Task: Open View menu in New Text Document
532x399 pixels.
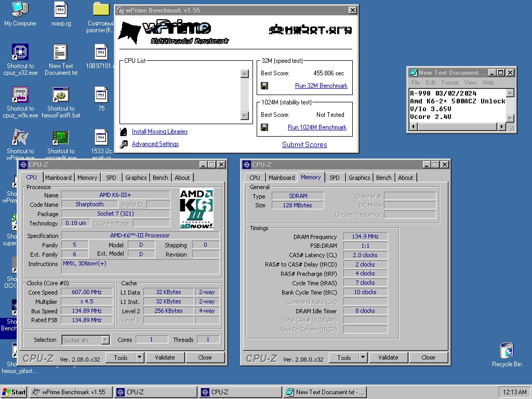Action: (x=470, y=83)
